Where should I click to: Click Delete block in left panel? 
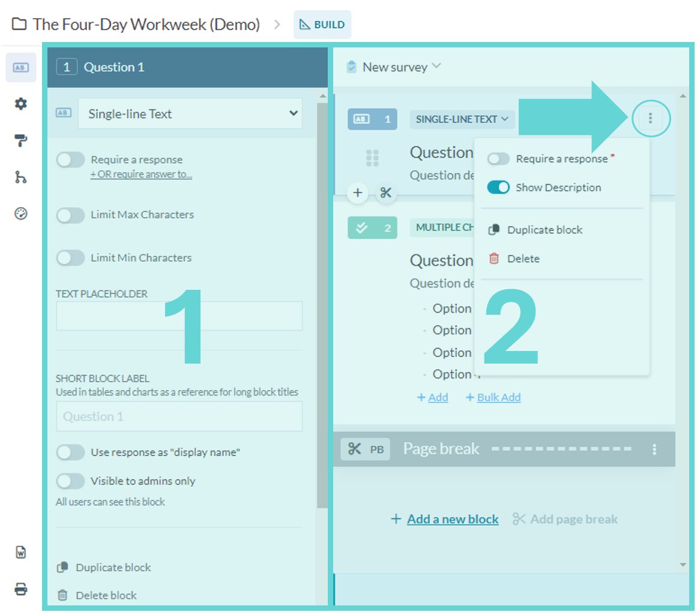[x=97, y=595]
